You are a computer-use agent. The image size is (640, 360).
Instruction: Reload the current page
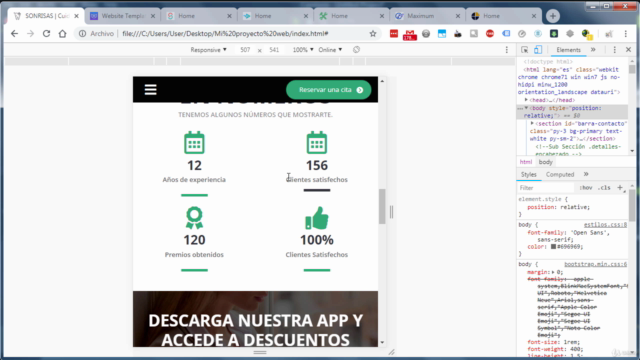coord(46,33)
